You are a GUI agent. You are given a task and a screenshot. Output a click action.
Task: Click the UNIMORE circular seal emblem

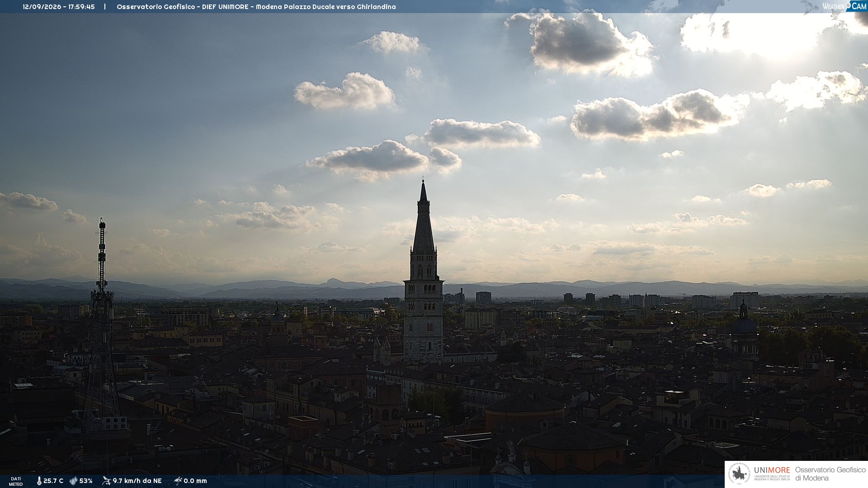pyautogui.click(x=739, y=474)
